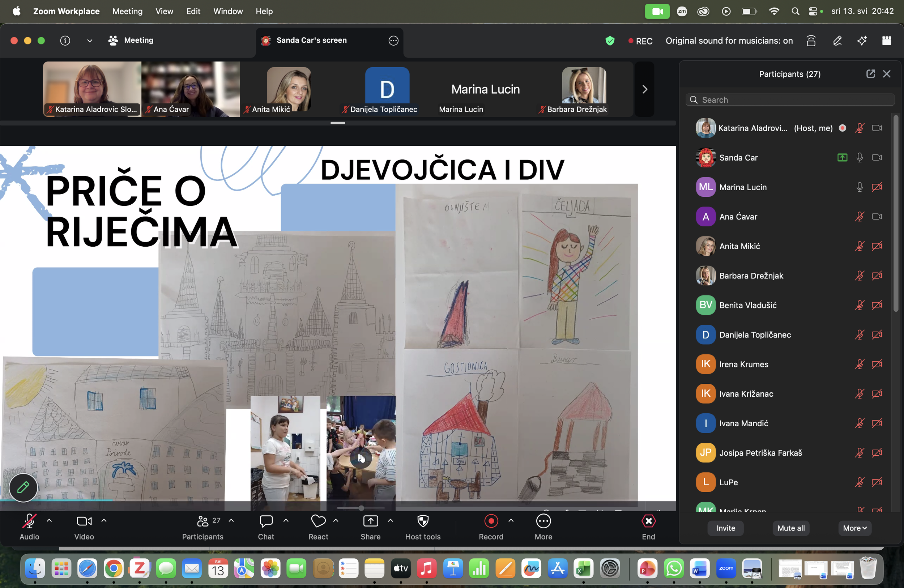This screenshot has height=588, width=904.
Task: Click the Participants list scrollbar
Action: coord(896,213)
